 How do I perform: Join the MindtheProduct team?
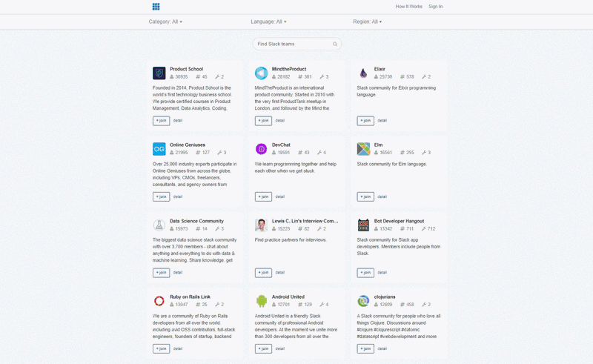pos(263,121)
